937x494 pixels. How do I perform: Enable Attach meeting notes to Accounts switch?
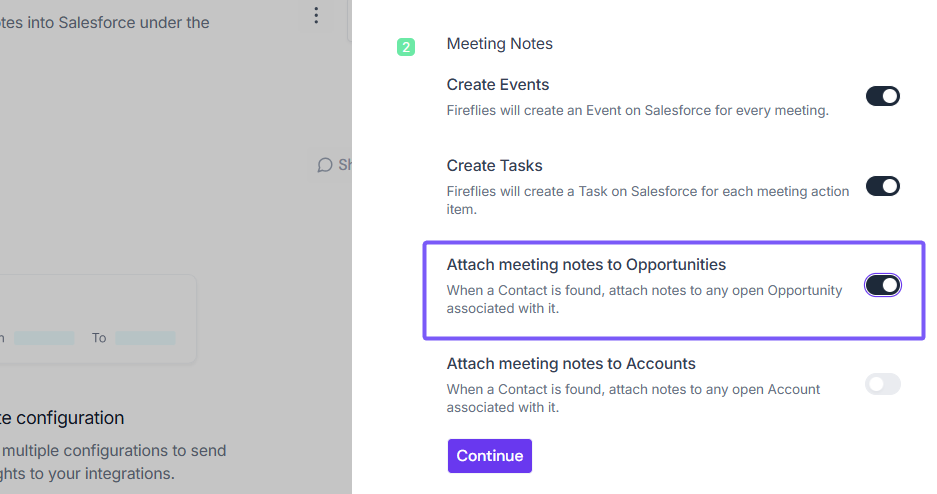pyautogui.click(x=883, y=384)
